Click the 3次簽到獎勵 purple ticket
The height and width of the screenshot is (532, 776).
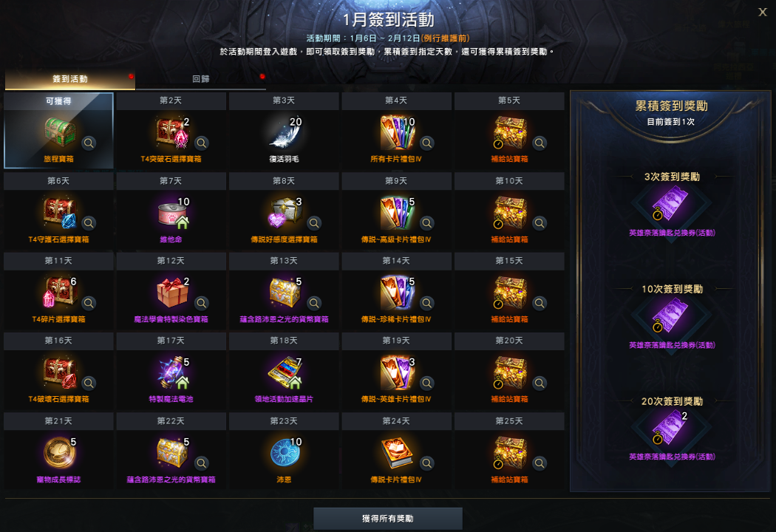671,204
